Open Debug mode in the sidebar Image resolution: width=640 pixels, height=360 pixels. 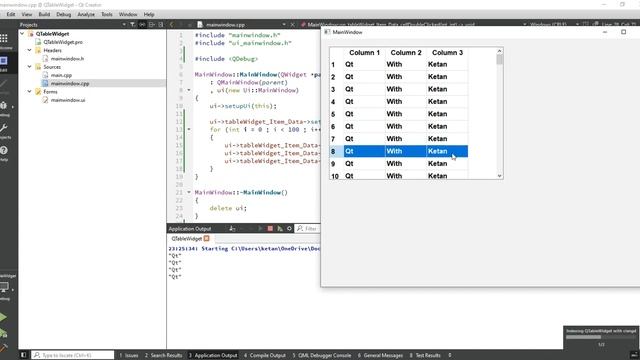click(4, 108)
